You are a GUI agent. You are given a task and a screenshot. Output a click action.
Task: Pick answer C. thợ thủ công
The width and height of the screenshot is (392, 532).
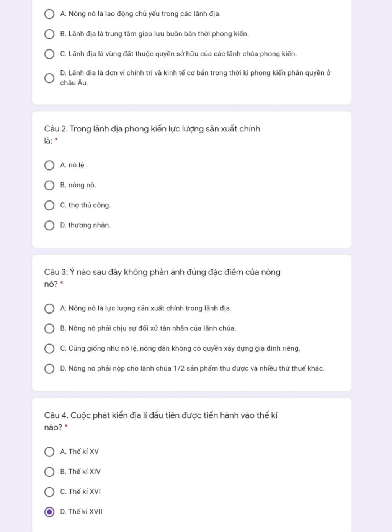click(x=49, y=205)
